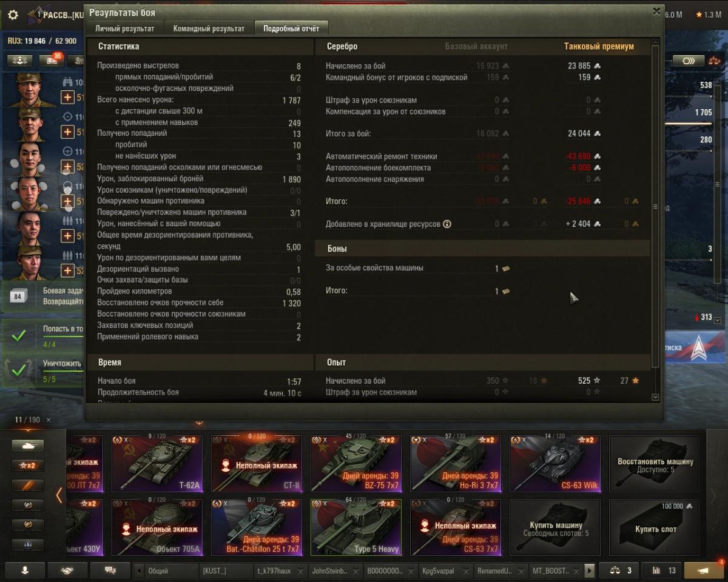
Task: Toggle the orange stripe carousel filter
Action: 28,486
